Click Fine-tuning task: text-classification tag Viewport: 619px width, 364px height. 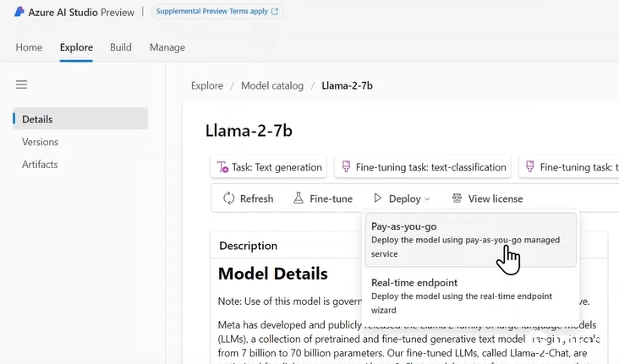point(423,167)
